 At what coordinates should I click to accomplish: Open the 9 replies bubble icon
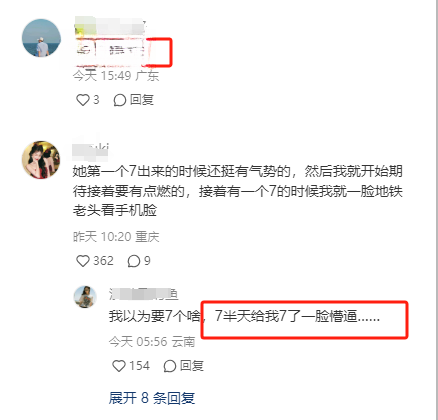[134, 261]
